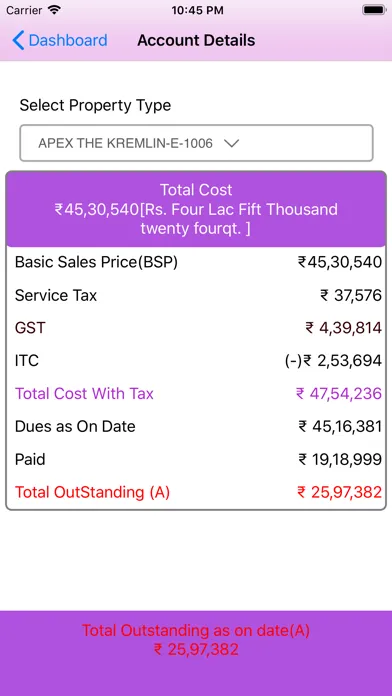Tap the 10:45 PM status bar clock
Screen dimensions: 392x696
tap(196, 10)
